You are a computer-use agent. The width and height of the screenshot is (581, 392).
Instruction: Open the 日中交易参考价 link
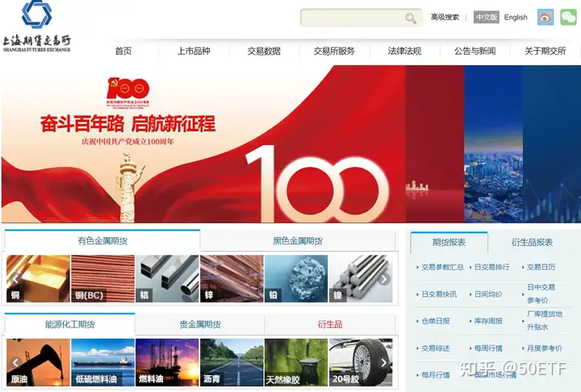pos(541,294)
